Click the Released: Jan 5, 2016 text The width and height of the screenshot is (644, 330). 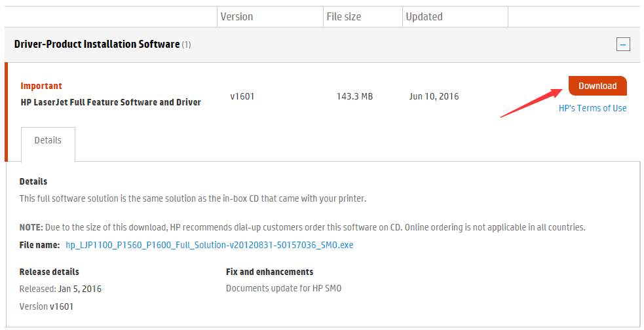pyautogui.click(x=60, y=289)
